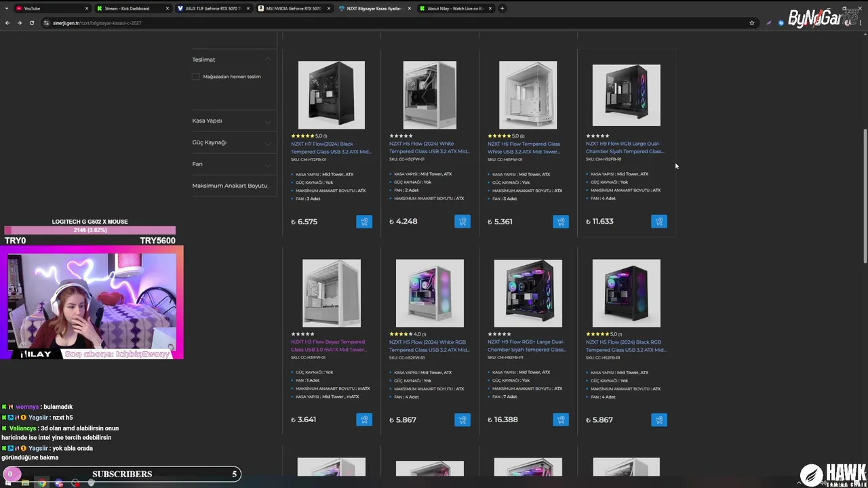Open the NZXT H5 Flow (2024) White link
The width and height of the screenshot is (868, 488).
[x=429, y=148]
